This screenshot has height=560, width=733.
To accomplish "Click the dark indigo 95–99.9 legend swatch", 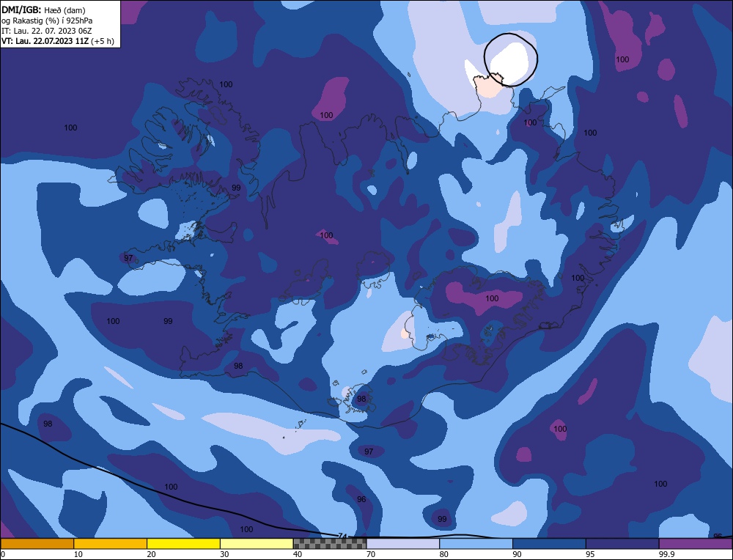I will (622, 544).
